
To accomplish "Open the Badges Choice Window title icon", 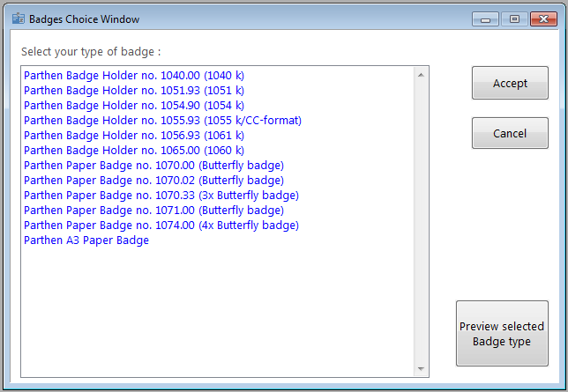I will tap(19, 18).
